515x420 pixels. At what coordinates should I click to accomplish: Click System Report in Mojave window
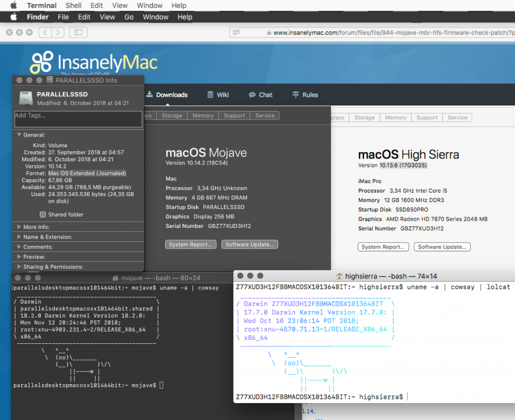point(190,245)
